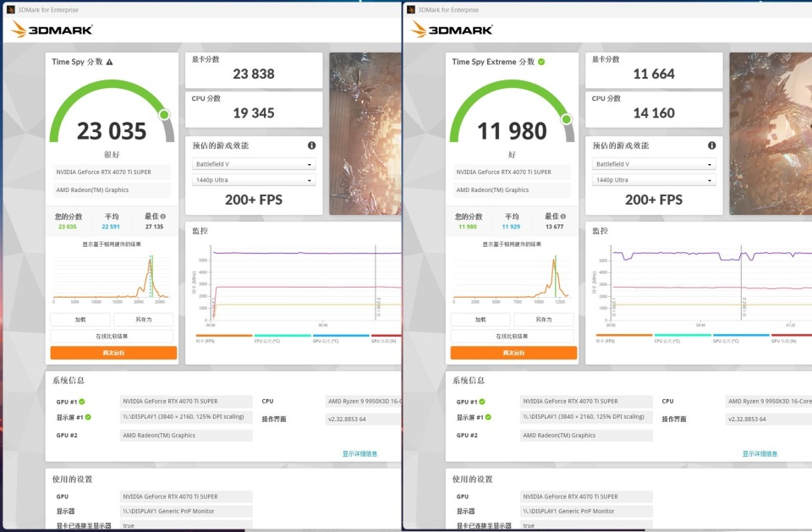This screenshot has width=812, height=532.
Task: Click 200+ FPS estimate in Time Spy Extreme window
Action: (654, 200)
